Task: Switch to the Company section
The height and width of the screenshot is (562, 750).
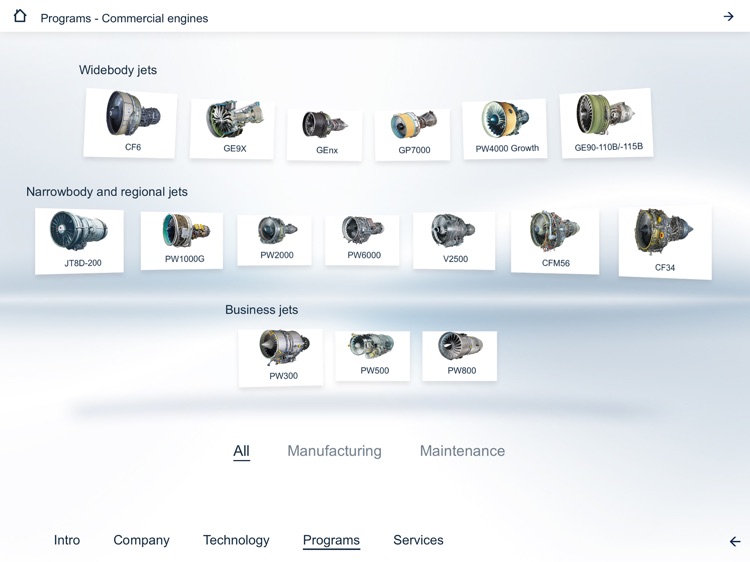Action: click(x=142, y=540)
